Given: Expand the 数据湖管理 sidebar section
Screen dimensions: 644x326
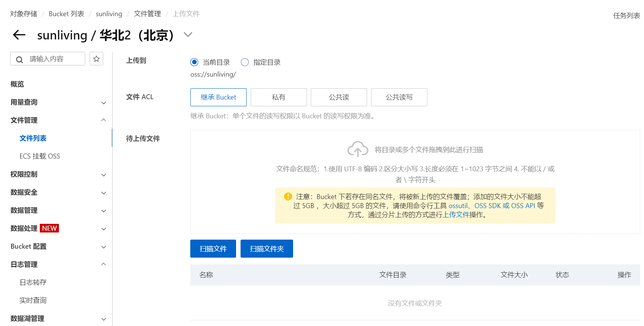Looking at the screenshot, I should coord(104,319).
